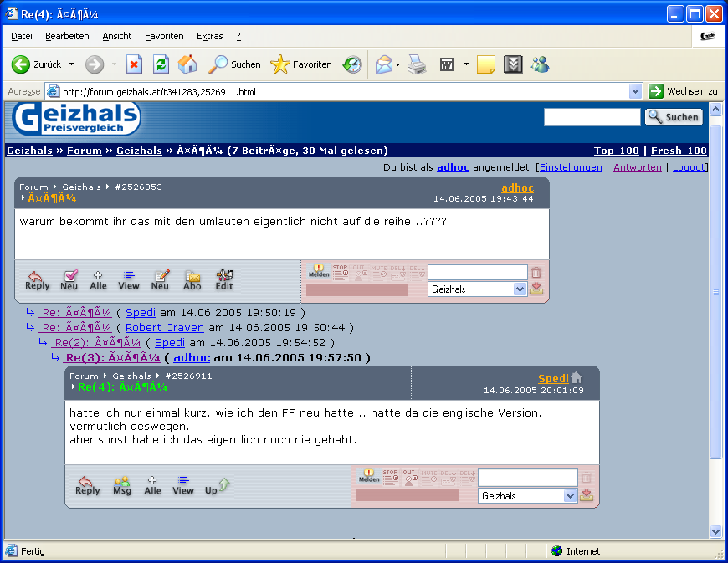The width and height of the screenshot is (728, 563).
Task: Click Melden report icon on first post
Action: (319, 271)
